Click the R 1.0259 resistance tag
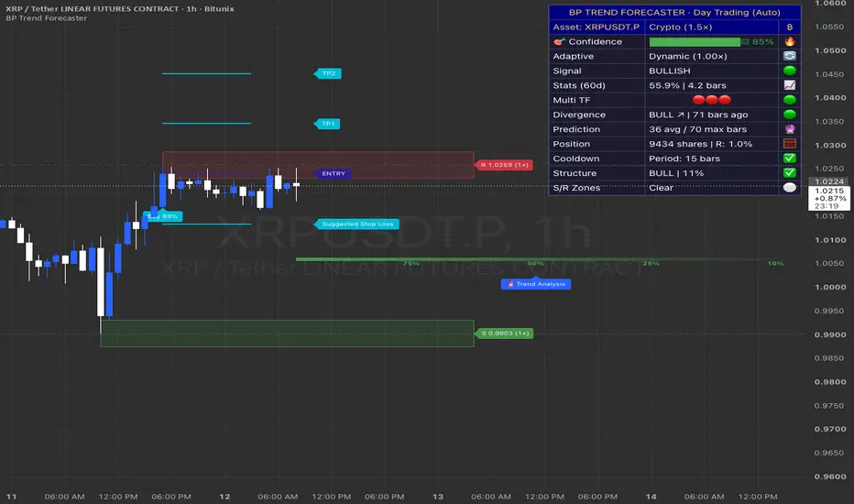The width and height of the screenshot is (854, 504). coord(504,165)
